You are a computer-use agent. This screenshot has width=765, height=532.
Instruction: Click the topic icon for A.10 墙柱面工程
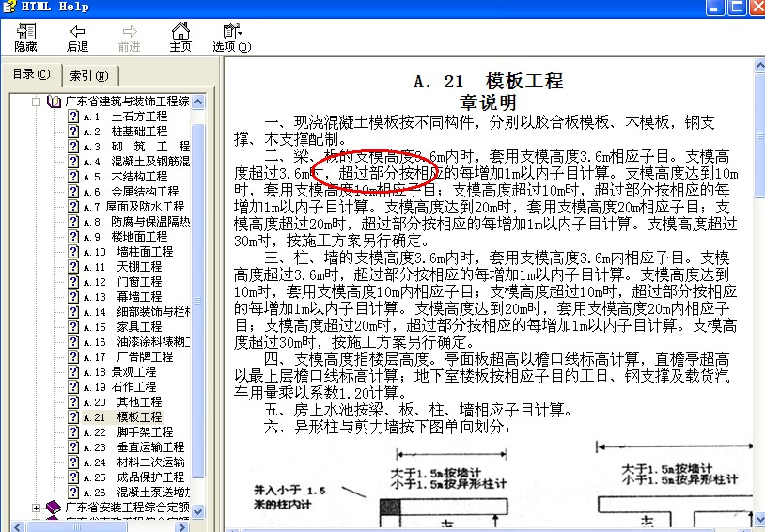pyautogui.click(x=73, y=251)
